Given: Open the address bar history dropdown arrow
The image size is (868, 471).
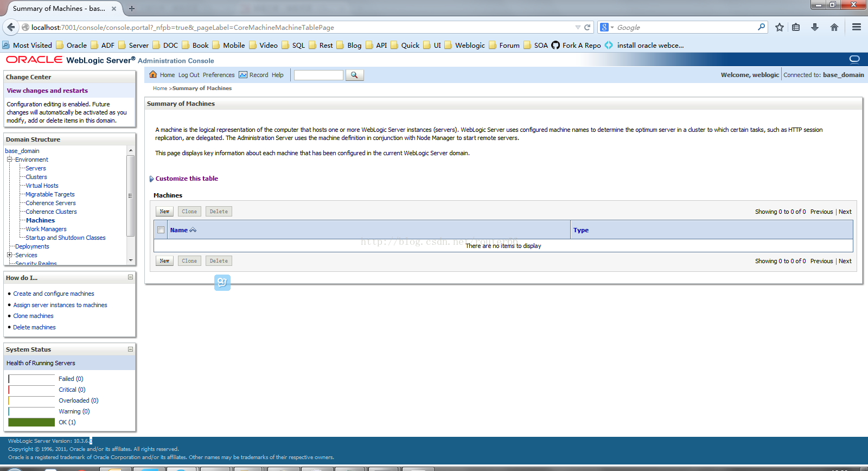Looking at the screenshot, I should [x=578, y=27].
